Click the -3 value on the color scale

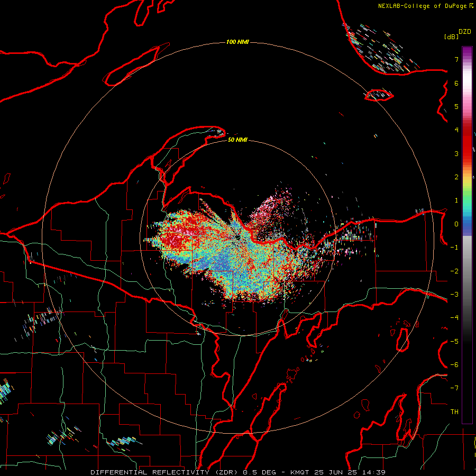tap(454, 295)
